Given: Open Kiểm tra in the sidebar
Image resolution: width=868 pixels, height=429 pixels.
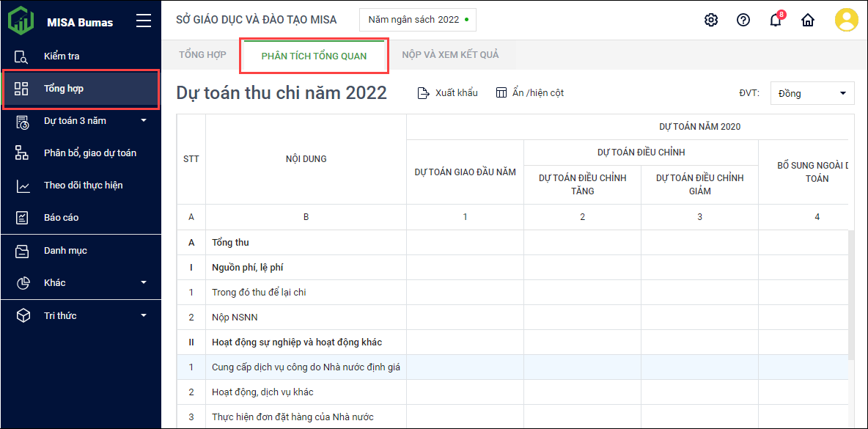Looking at the screenshot, I should (x=62, y=56).
